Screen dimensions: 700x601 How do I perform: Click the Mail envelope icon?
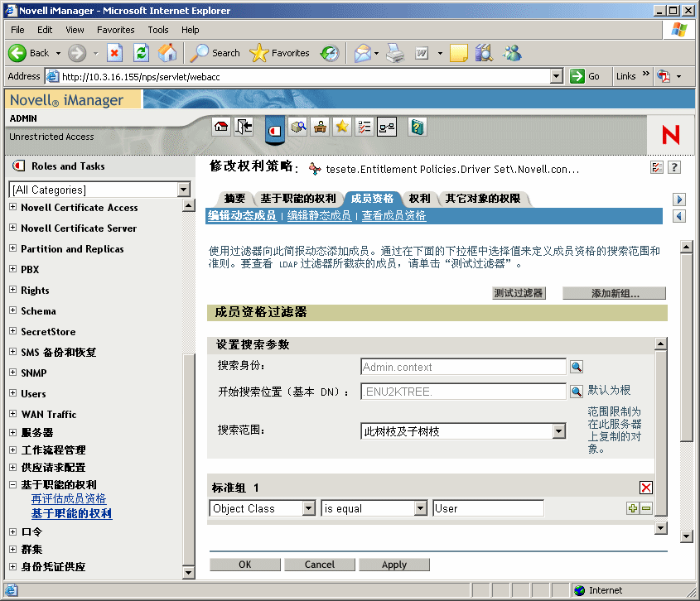[363, 53]
